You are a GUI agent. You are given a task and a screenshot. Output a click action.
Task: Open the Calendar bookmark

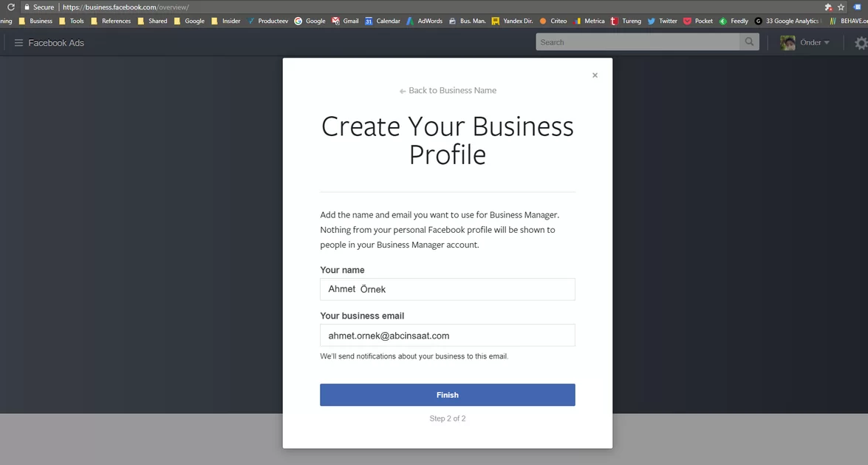click(383, 21)
